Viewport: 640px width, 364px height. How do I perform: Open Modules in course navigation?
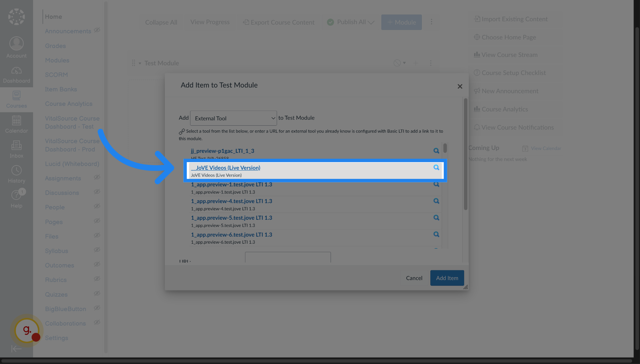click(x=57, y=60)
